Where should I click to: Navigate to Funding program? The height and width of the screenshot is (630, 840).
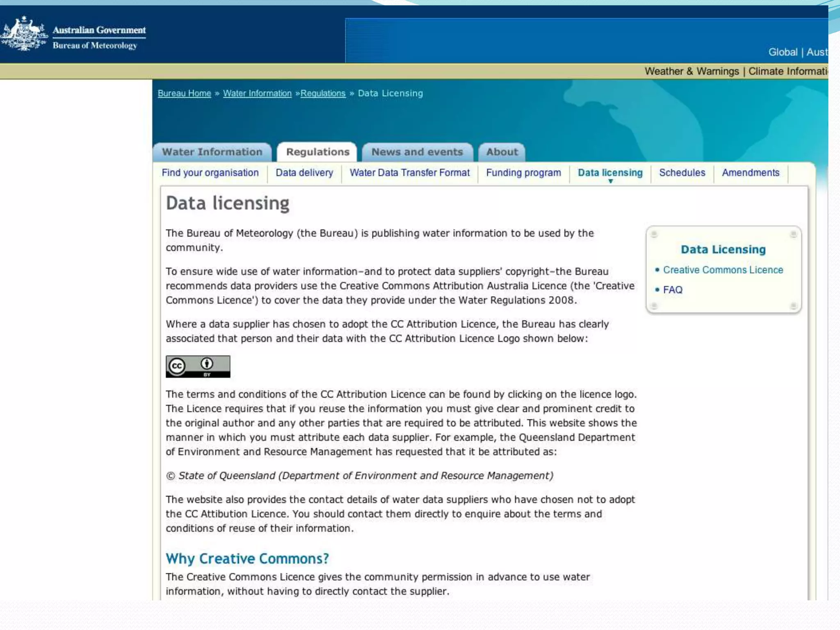coord(523,173)
